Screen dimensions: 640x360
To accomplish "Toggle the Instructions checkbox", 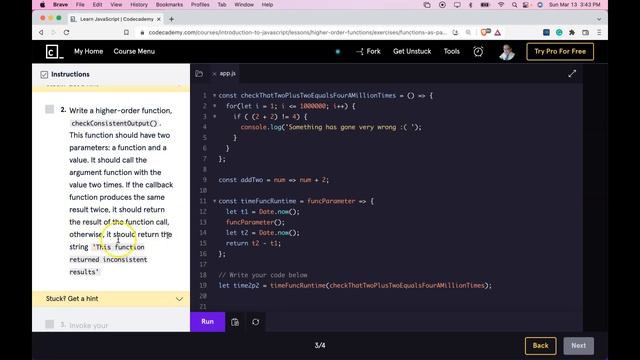I will [44, 75].
